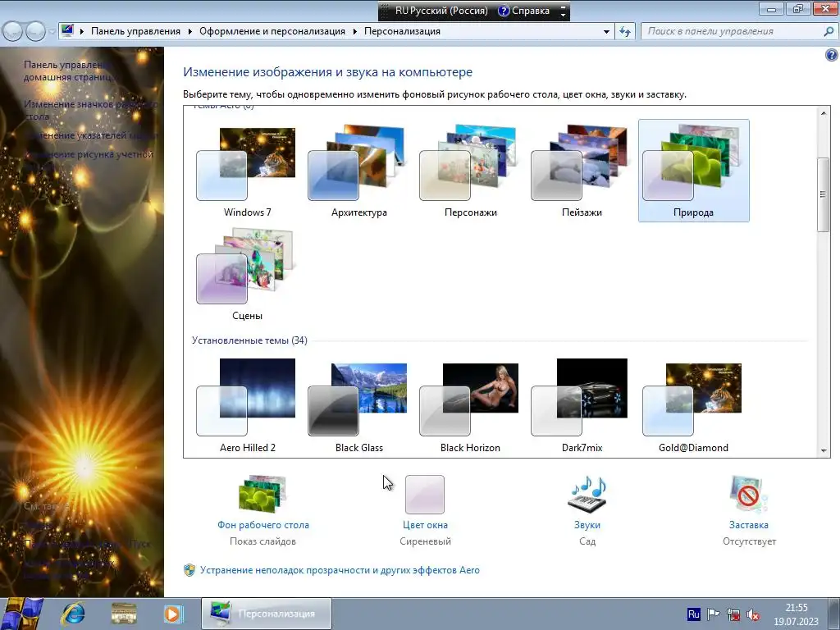Open the Заставка screensaver icon
The image size is (840, 630).
tap(749, 494)
